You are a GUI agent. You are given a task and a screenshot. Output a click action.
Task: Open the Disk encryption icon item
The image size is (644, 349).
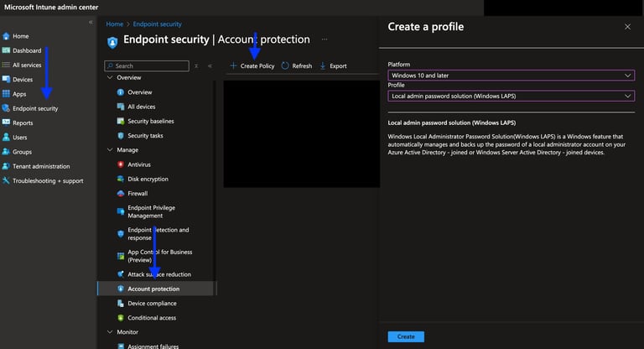(121, 179)
